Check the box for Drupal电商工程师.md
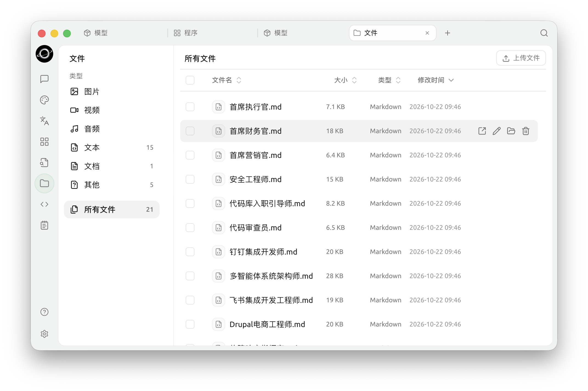 [x=190, y=324]
